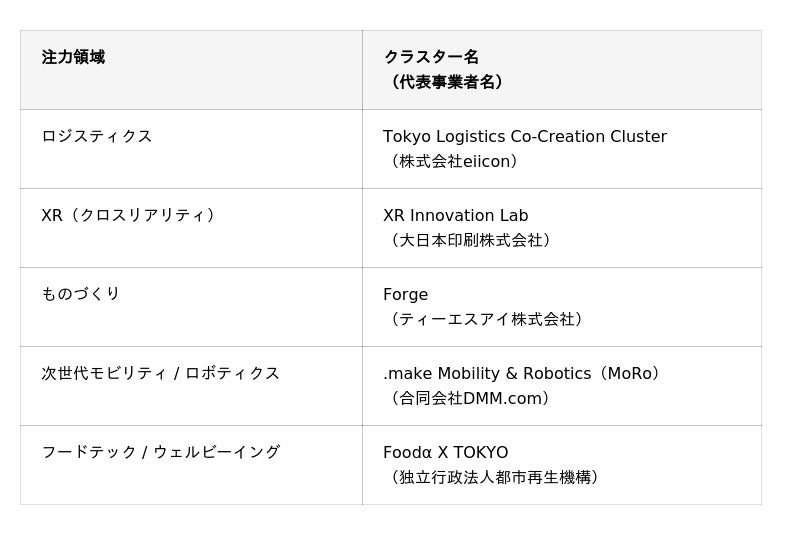Click the クラスター名 header text
The width and height of the screenshot is (800, 535).
[x=431, y=57]
